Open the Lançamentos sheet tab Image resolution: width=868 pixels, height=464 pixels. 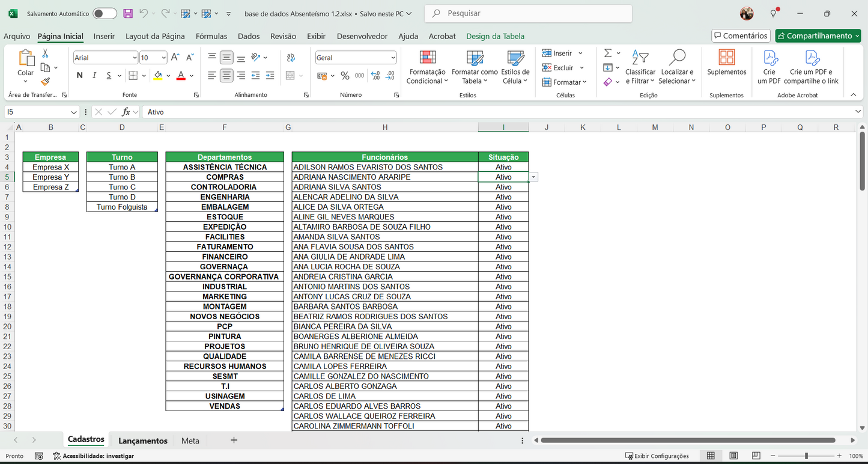[x=142, y=440]
